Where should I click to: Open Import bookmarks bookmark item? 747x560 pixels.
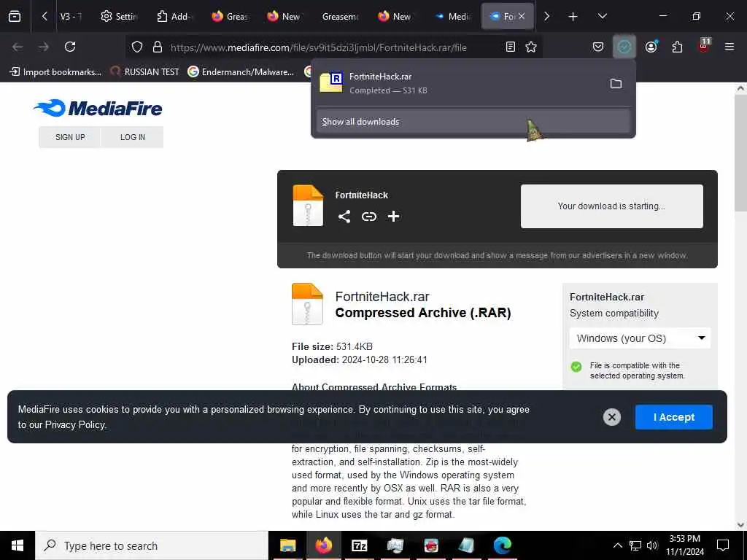[x=55, y=72]
